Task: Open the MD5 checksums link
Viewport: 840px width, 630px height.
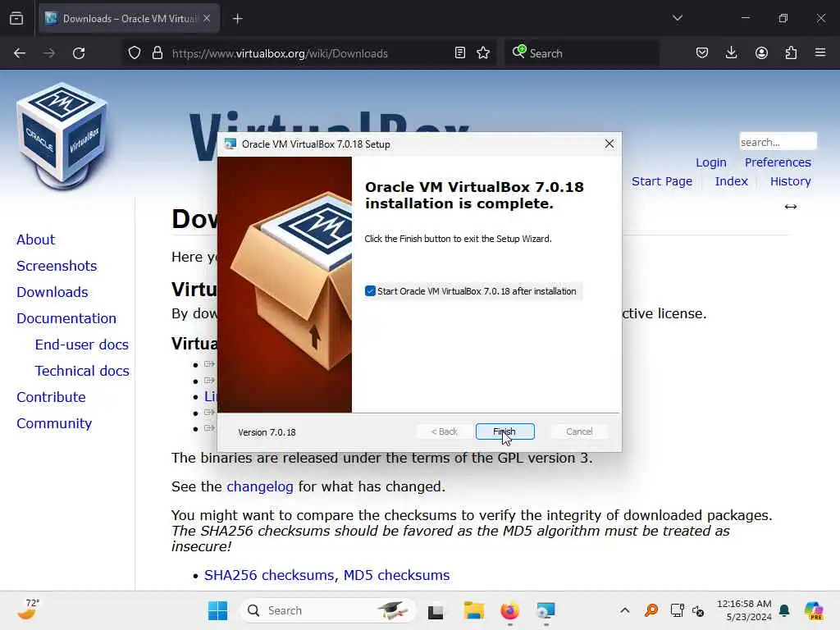Action: 396,575
